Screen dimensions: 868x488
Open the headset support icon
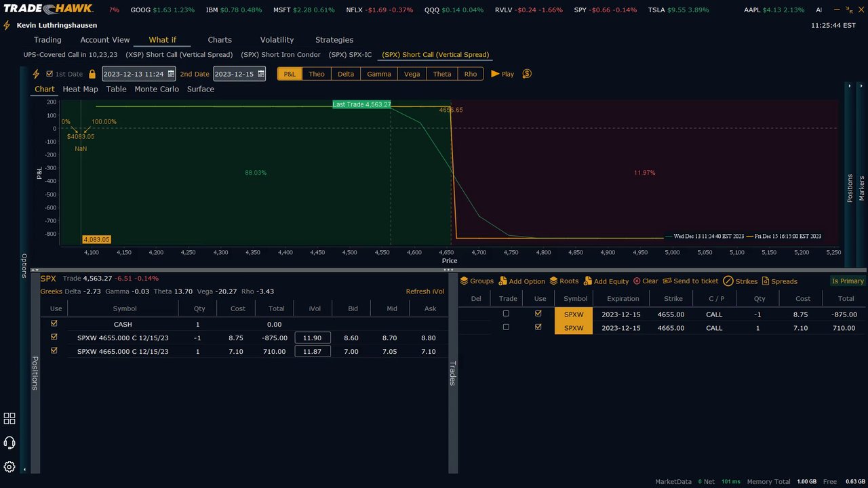tap(9, 443)
